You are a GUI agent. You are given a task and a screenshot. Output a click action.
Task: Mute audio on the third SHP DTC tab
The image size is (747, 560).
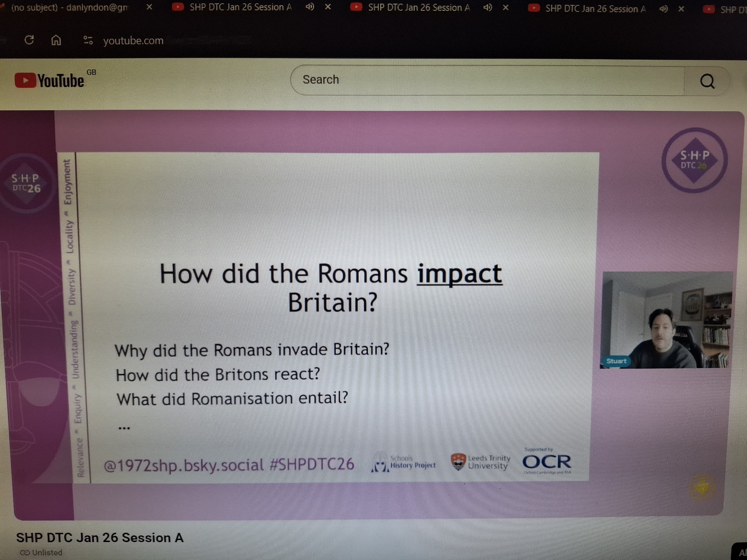coord(663,9)
